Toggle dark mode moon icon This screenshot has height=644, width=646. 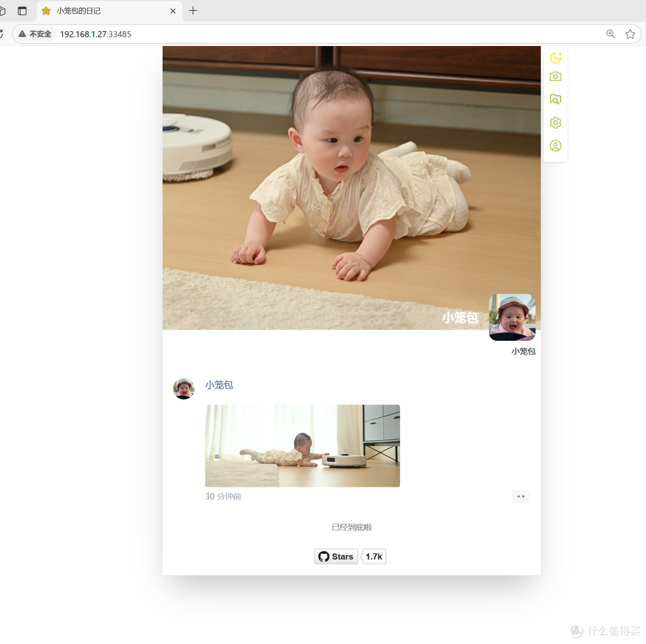[x=555, y=57]
